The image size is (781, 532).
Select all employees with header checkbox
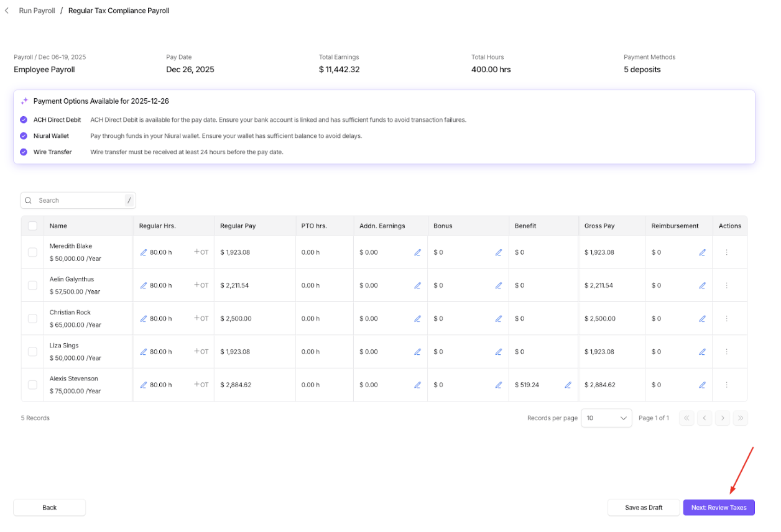click(x=32, y=226)
